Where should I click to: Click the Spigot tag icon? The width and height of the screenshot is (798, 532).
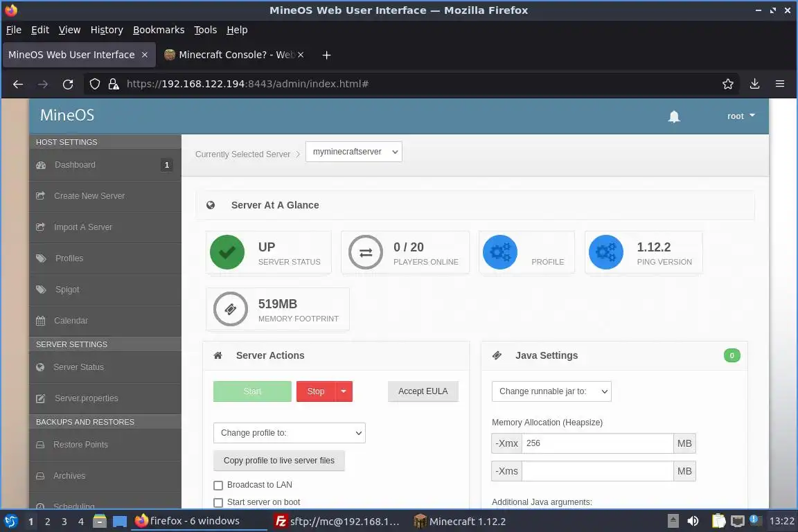[42, 289]
